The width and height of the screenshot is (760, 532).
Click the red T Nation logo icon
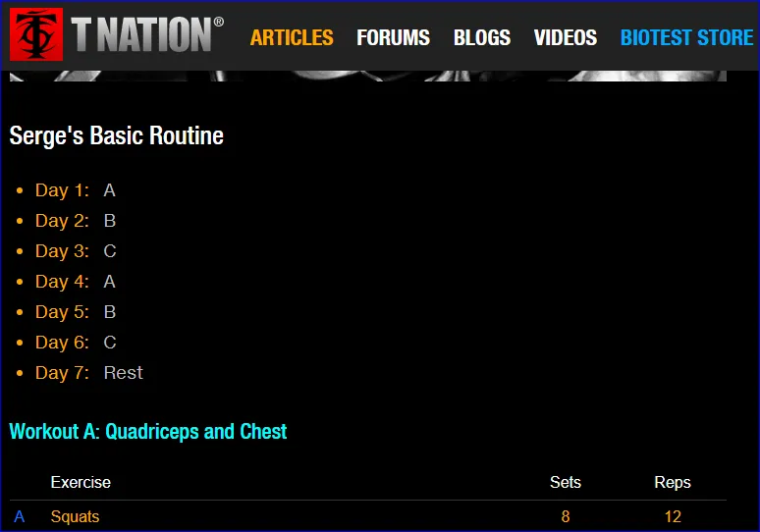coord(36,34)
